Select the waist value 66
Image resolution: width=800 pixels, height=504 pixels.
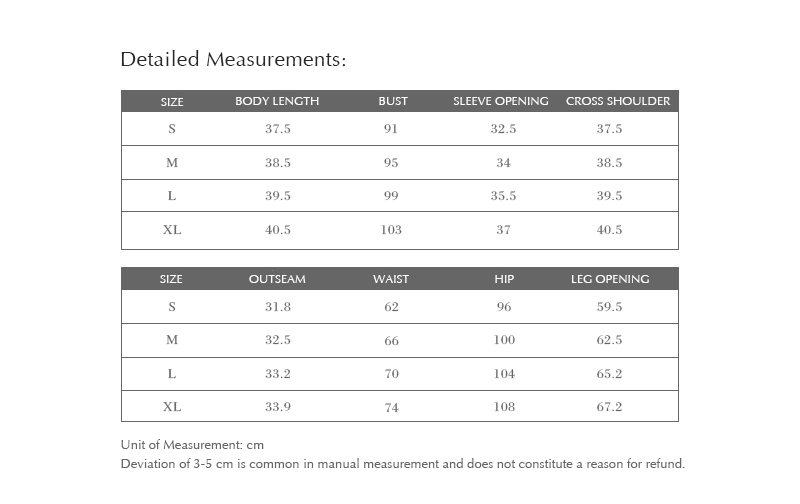point(391,341)
